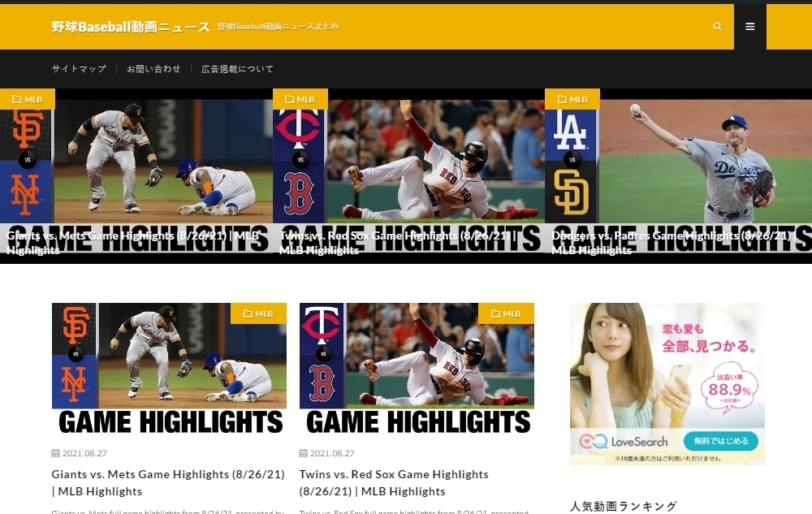812x514 pixels.
Task: Click calendar icon on Twins article date
Action: click(x=303, y=453)
